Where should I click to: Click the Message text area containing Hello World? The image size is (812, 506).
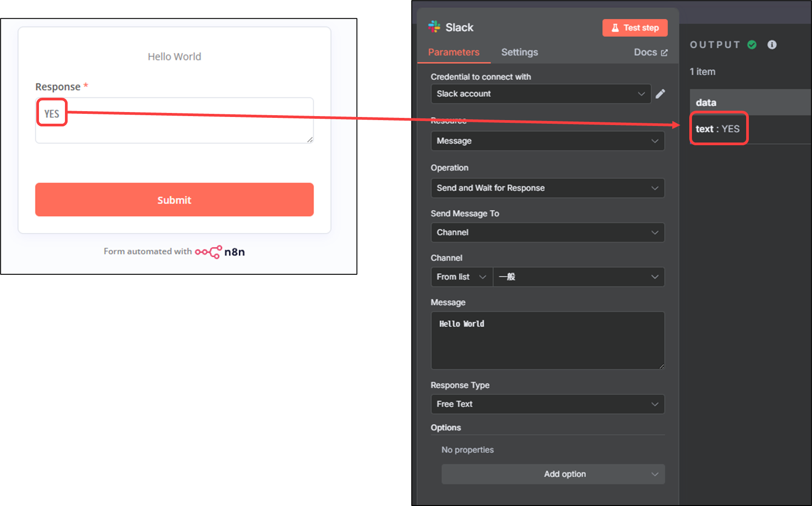coord(548,341)
